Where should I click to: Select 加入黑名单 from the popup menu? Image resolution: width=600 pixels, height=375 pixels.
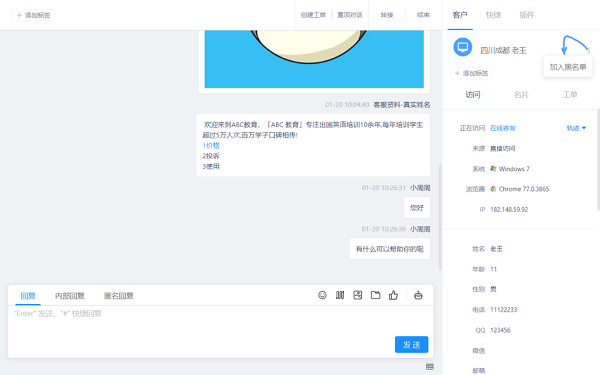(x=568, y=67)
